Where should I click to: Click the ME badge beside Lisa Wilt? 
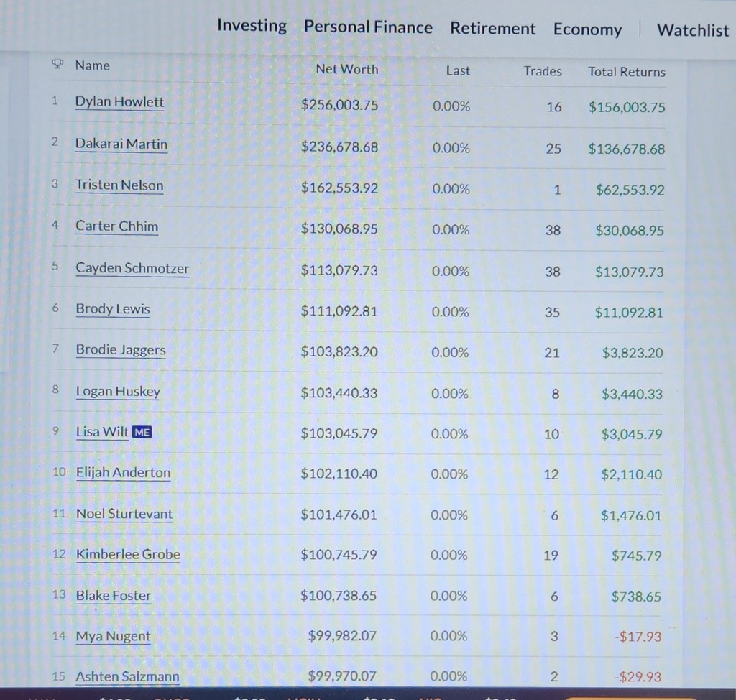click(x=142, y=432)
